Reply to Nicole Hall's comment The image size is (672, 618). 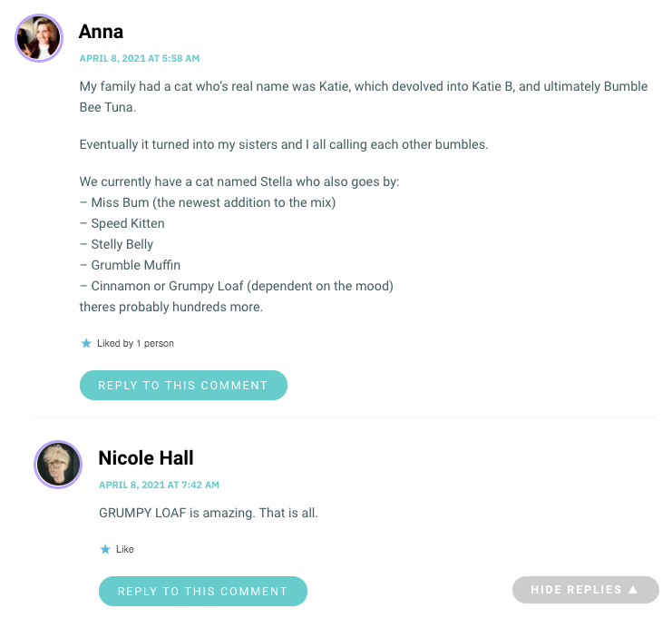tap(203, 591)
